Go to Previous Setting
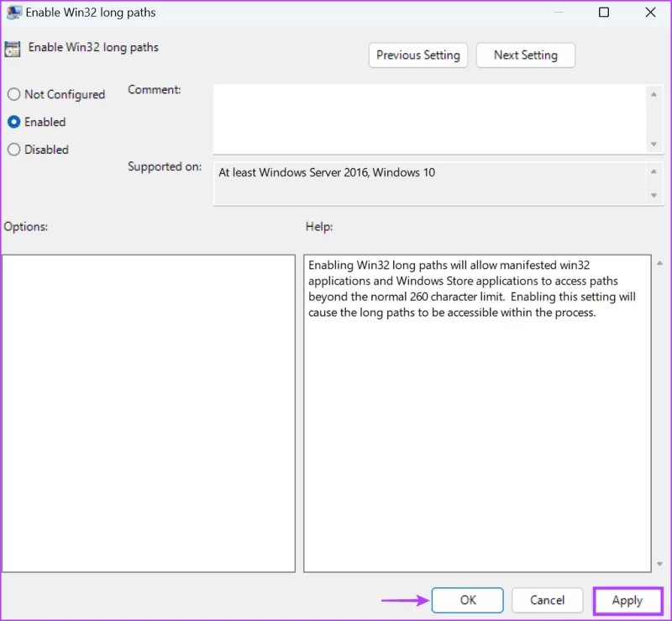The width and height of the screenshot is (672, 621). 417,55
